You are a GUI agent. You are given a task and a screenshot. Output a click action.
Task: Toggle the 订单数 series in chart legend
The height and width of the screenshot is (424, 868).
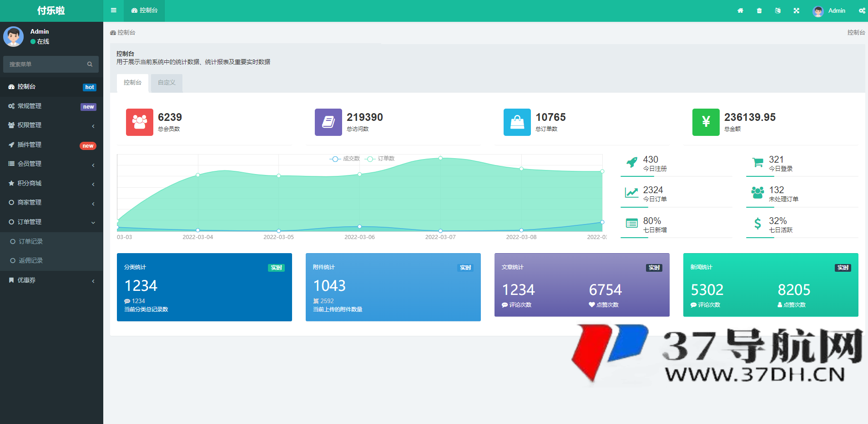click(380, 159)
